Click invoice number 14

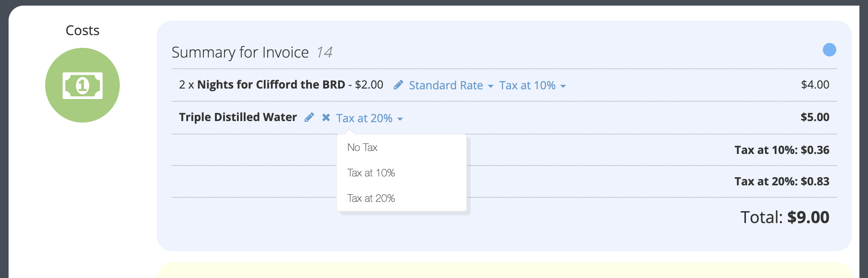[324, 52]
